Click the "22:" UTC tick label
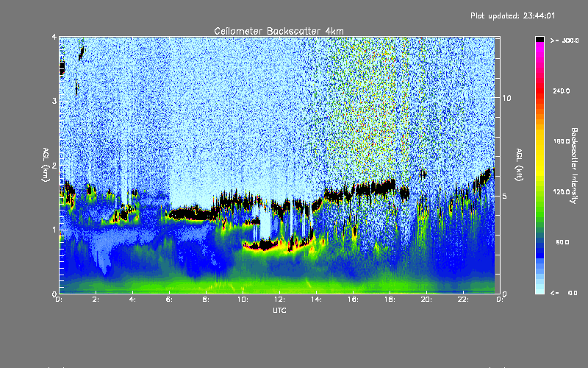The height and width of the screenshot is (368, 588). pos(464,300)
